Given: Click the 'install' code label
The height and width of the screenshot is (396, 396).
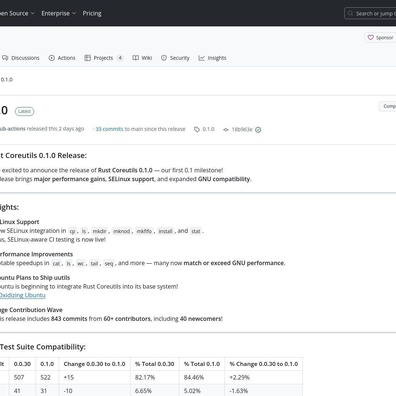Looking at the screenshot, I should pyautogui.click(x=165, y=231).
